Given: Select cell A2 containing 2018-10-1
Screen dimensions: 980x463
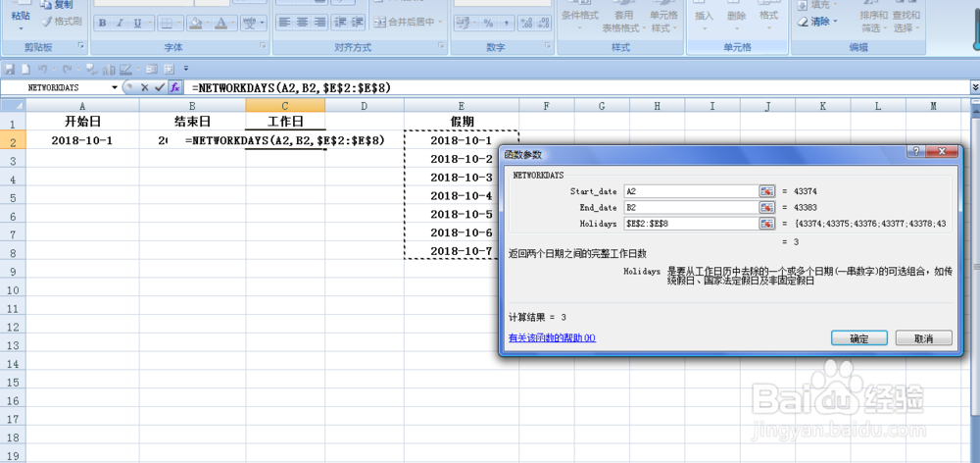Looking at the screenshot, I should point(82,140).
